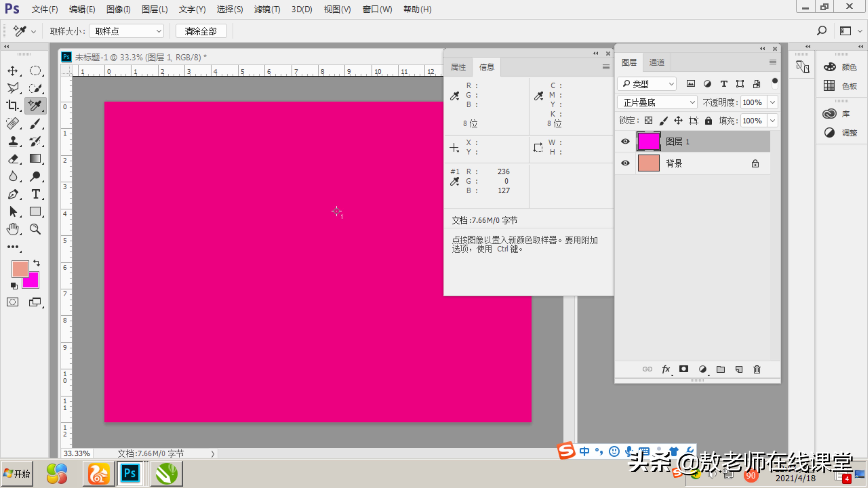Open the 正片叠底 blend mode dropdown
868x488 pixels.
[x=657, y=102]
